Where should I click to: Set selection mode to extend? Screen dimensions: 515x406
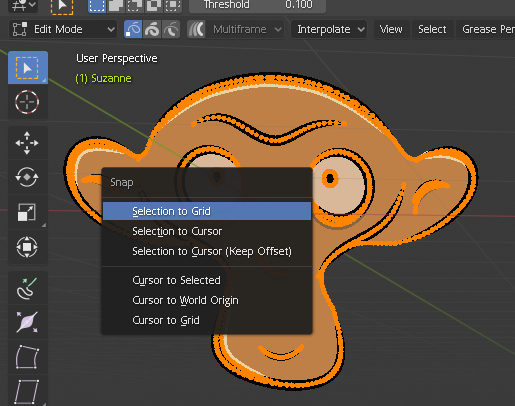click(x=116, y=5)
